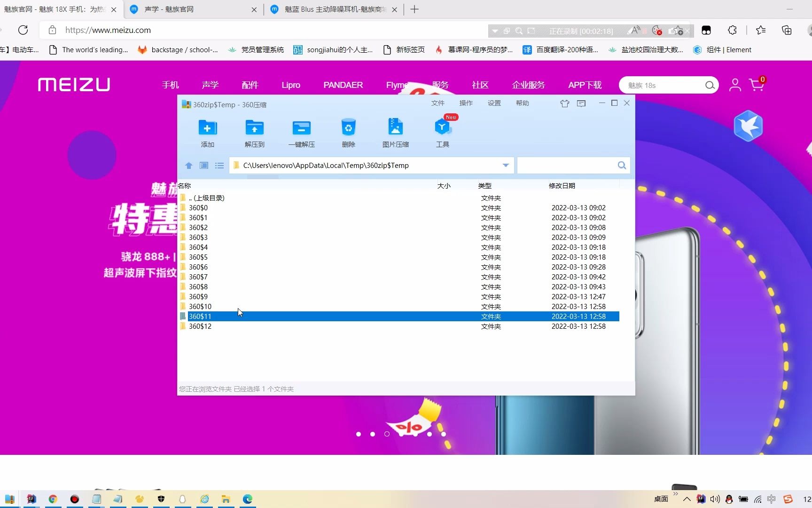Click 手机 in Meizu navigation
This screenshot has height=508, width=812.
170,85
